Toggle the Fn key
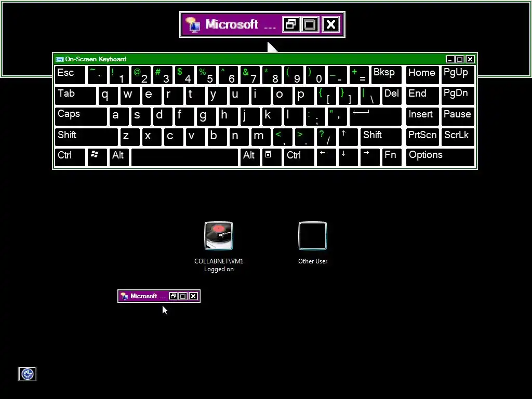532x399 pixels. (392, 157)
